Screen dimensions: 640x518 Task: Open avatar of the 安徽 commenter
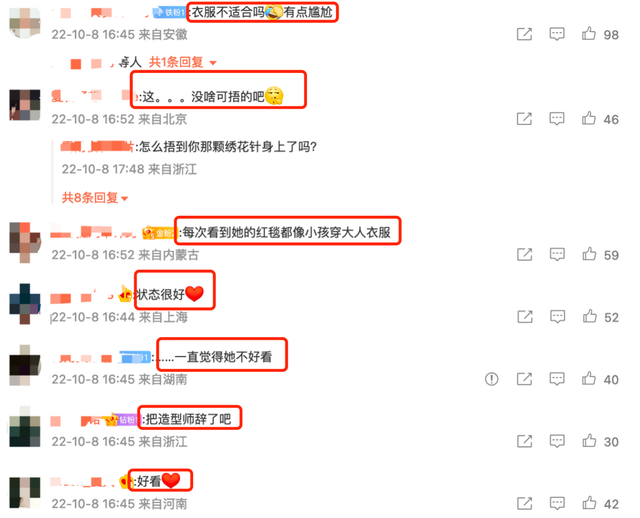25,23
